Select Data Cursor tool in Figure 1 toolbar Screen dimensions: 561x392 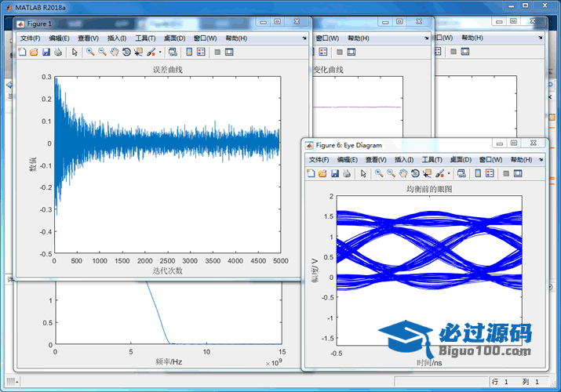pyautogui.click(x=138, y=53)
